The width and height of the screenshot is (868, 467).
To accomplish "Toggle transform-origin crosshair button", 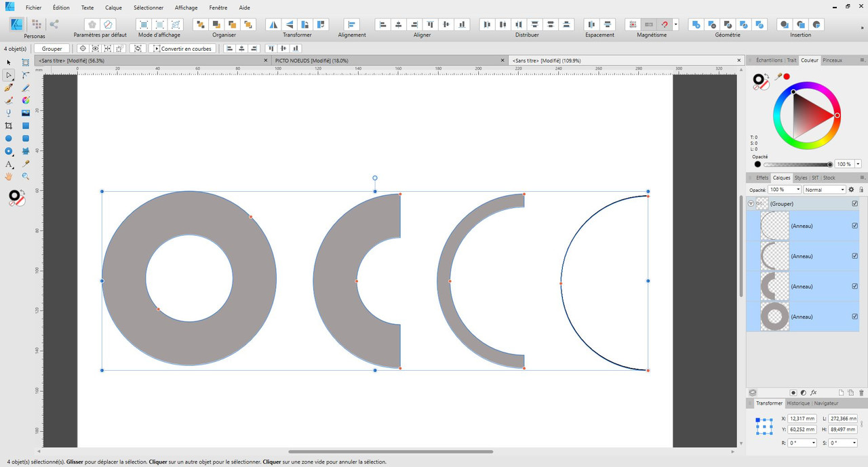I will [83, 49].
